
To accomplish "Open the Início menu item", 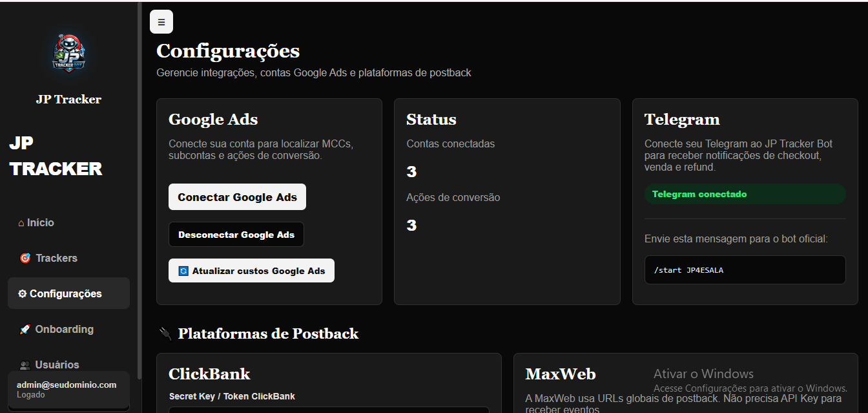I will (68, 222).
